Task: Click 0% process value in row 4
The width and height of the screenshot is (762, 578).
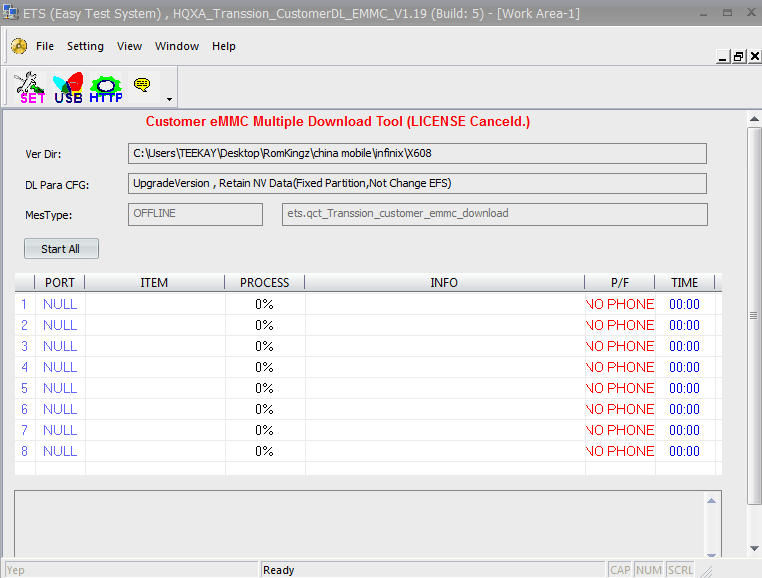Action: click(x=264, y=367)
